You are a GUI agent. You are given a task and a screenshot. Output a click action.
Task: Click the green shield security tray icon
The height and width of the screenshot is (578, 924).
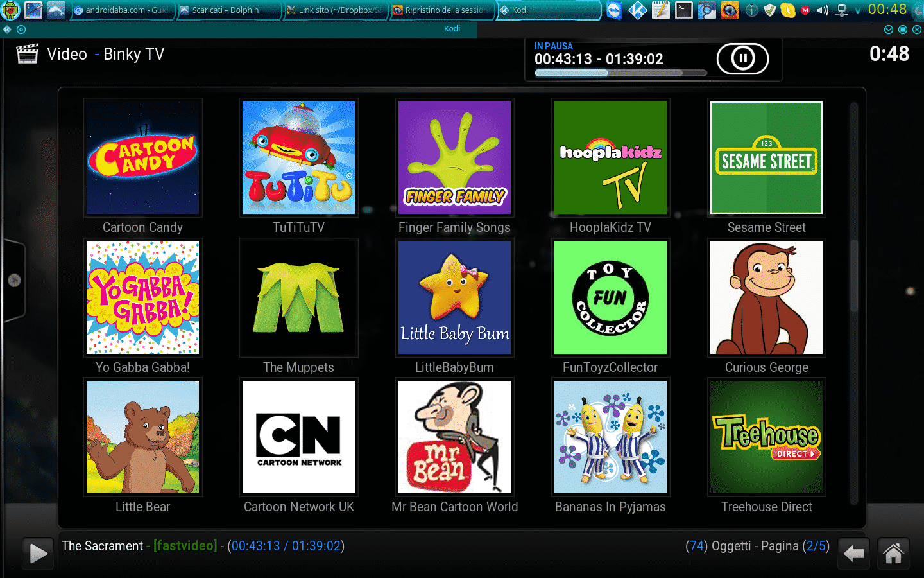[770, 10]
